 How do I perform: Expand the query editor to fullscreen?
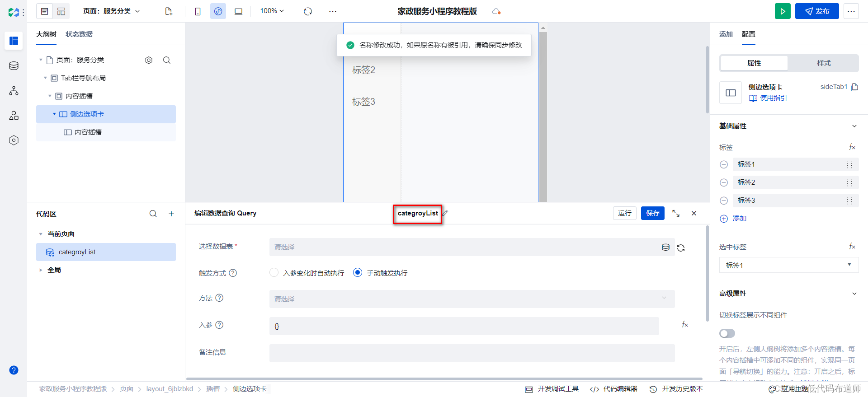(x=676, y=213)
